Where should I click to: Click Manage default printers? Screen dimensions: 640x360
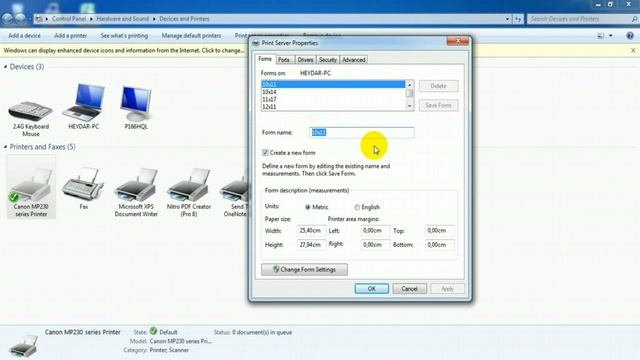[191, 36]
